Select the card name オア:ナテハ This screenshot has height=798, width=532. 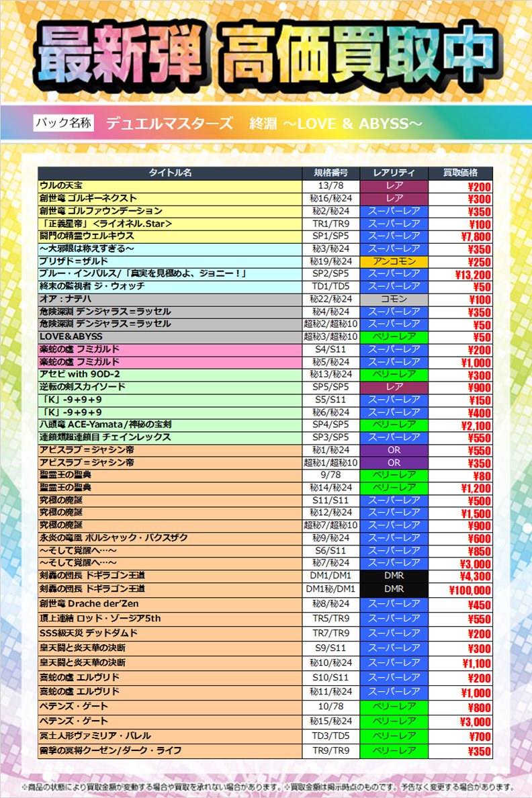[65, 300]
